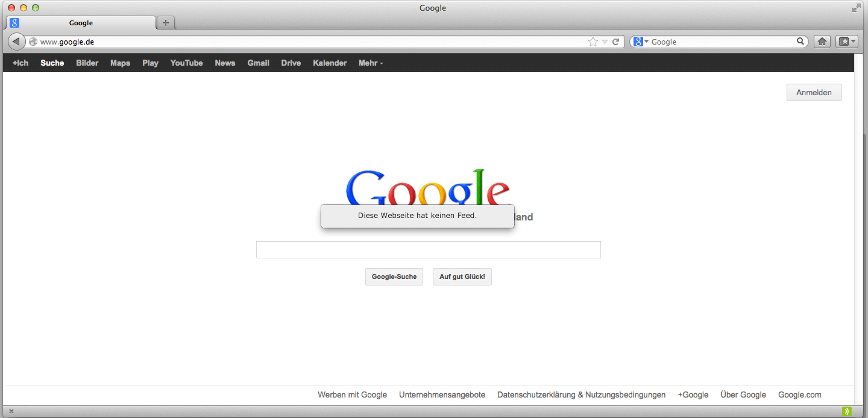This screenshot has width=868, height=418.
Task: Open a new tab with the plus button
Action: 166,23
